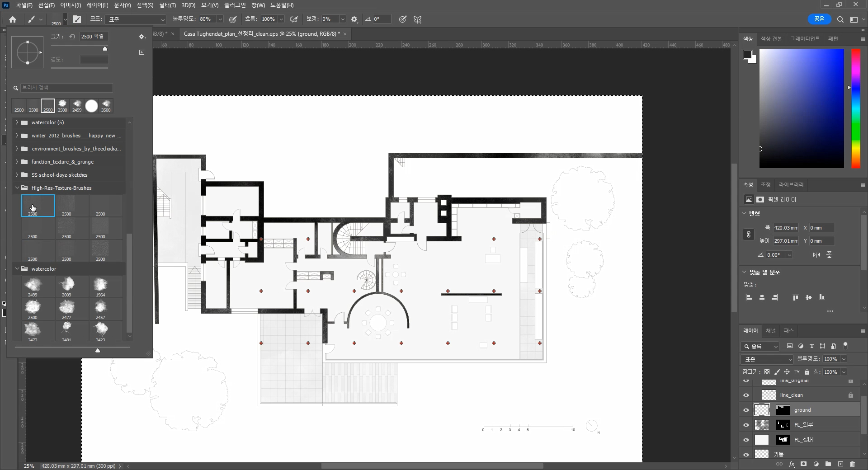Image resolution: width=868 pixels, height=470 pixels.
Task: Close the Casa Tughendat_plan document tab
Action: pyautogui.click(x=345, y=34)
